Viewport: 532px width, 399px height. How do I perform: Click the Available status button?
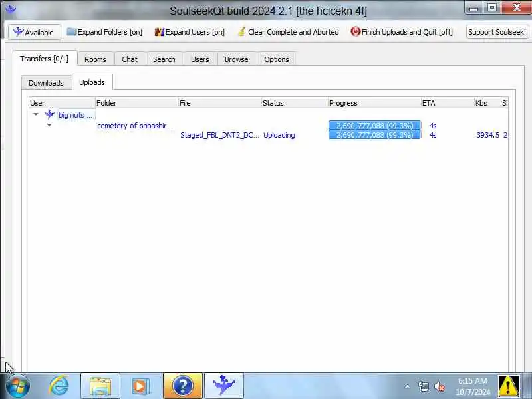[35, 32]
